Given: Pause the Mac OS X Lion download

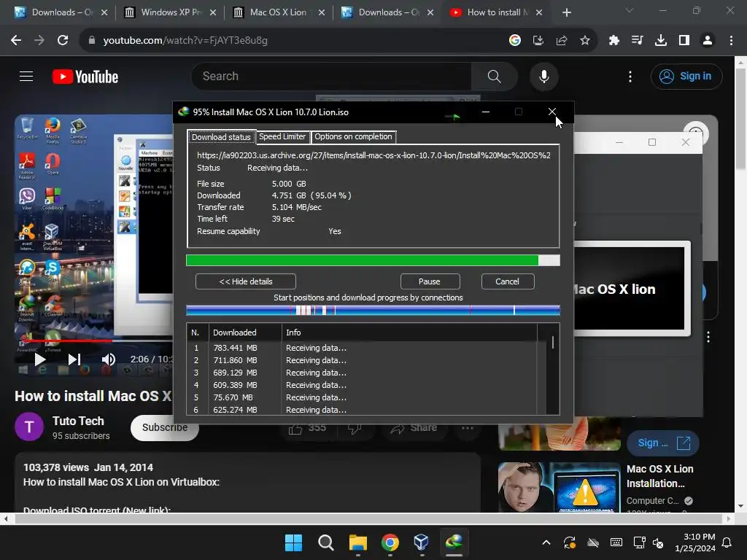Looking at the screenshot, I should (x=430, y=281).
